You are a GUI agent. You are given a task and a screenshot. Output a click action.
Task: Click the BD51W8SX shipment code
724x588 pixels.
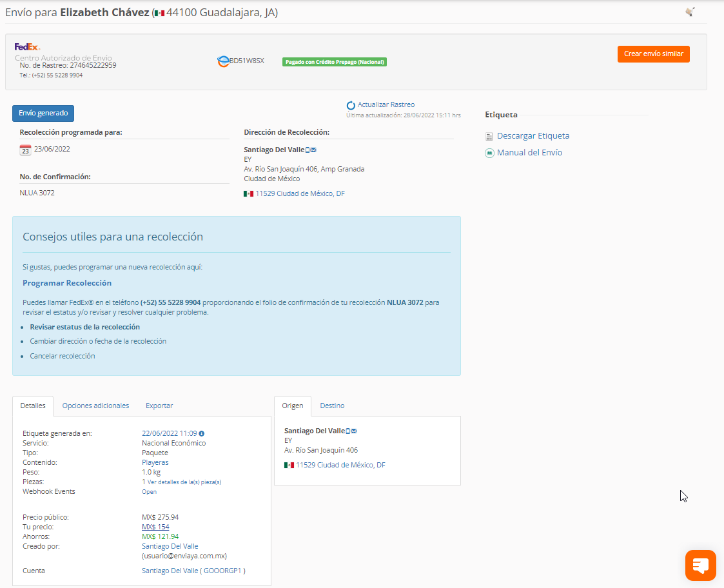point(247,61)
